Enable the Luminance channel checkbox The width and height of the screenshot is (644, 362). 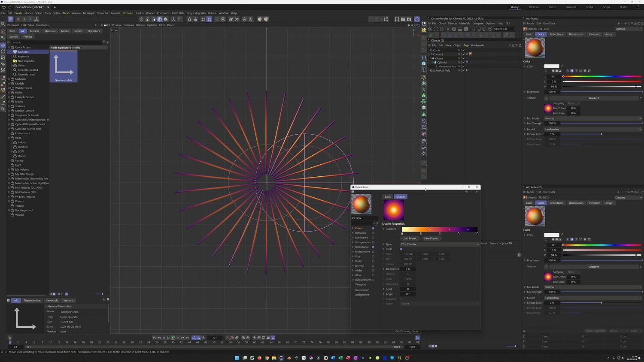click(373, 238)
